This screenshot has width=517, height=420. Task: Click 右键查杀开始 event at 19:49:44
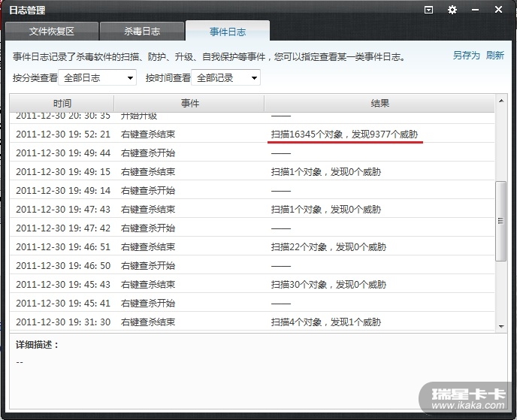[x=148, y=153]
